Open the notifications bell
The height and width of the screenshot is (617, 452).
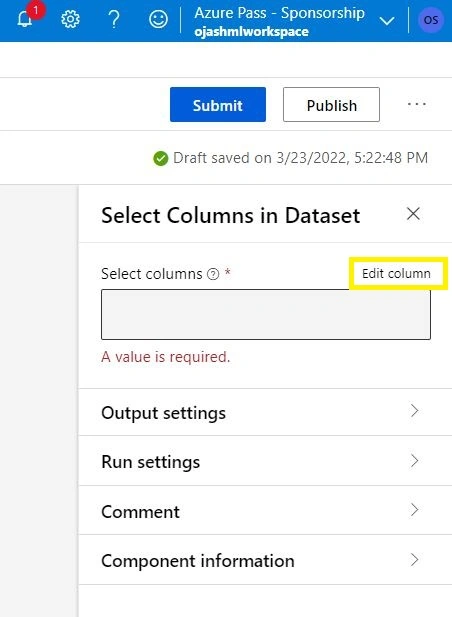click(24, 19)
